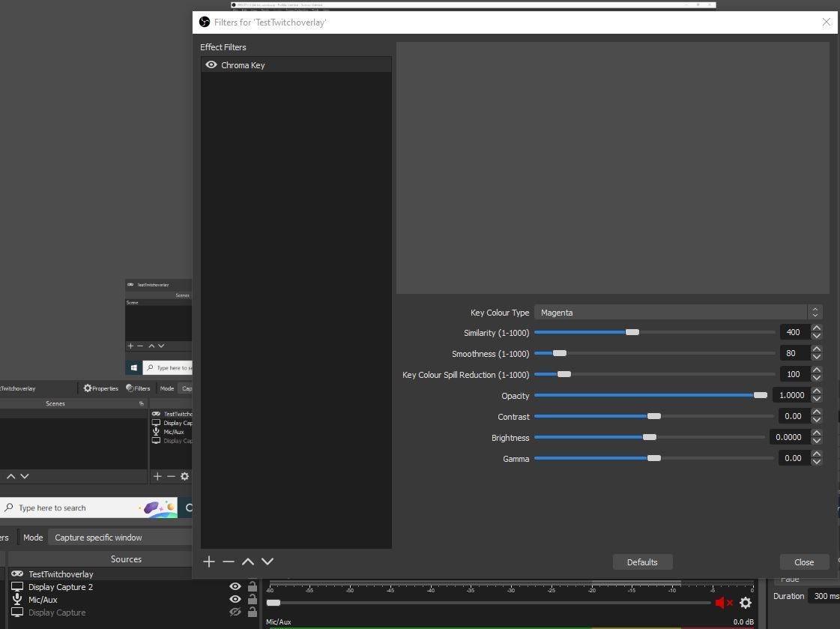This screenshot has width=840, height=629.
Task: Open source properties via the gear icon
Action: [x=184, y=476]
